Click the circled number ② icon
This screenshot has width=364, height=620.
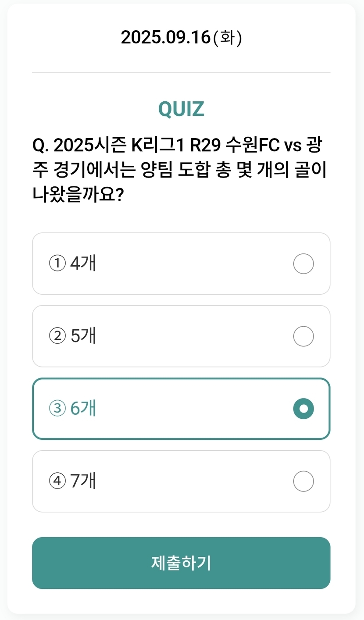point(57,336)
